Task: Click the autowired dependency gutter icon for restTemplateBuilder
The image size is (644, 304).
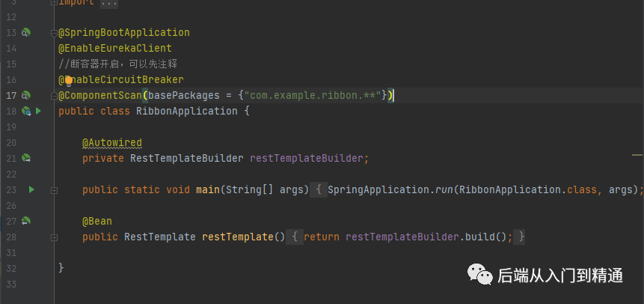Action: pyautogui.click(x=26, y=158)
